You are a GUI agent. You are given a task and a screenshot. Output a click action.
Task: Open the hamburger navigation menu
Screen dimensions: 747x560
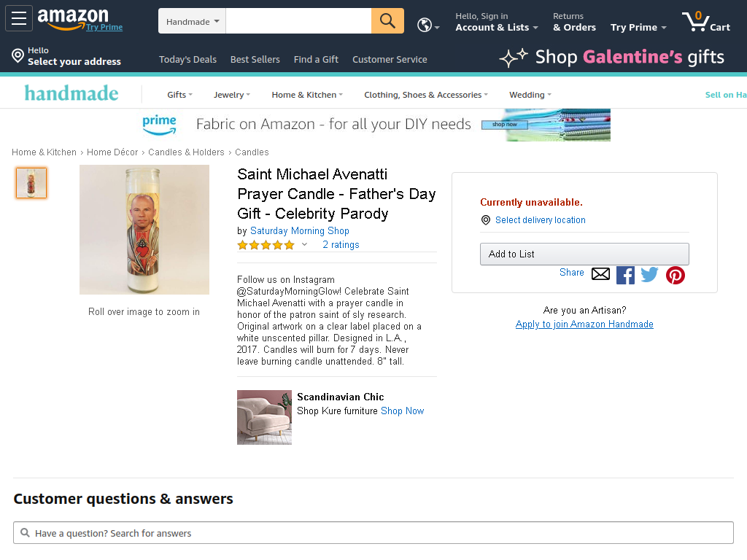[x=18, y=18]
